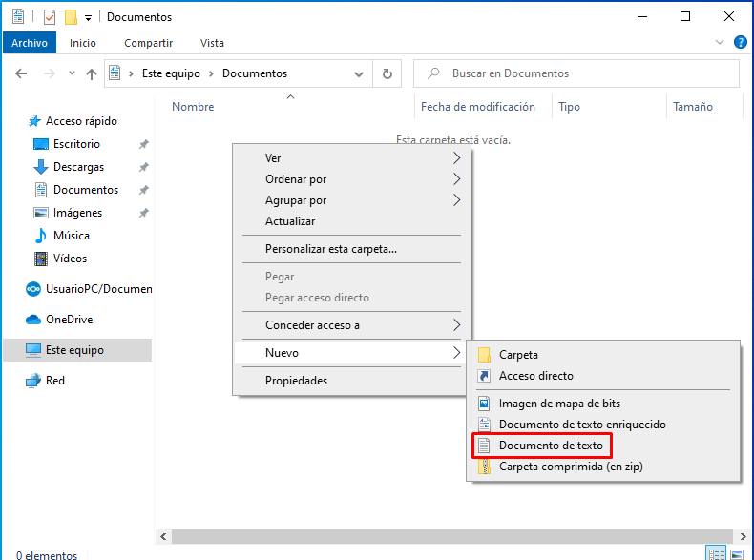Select Carpeta comprimida (en zip)
This screenshot has width=754, height=560.
pos(571,467)
